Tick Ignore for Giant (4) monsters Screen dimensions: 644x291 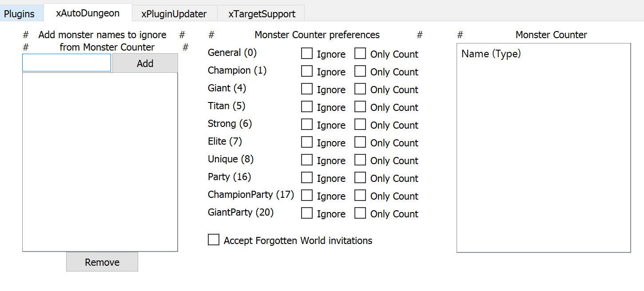click(307, 89)
